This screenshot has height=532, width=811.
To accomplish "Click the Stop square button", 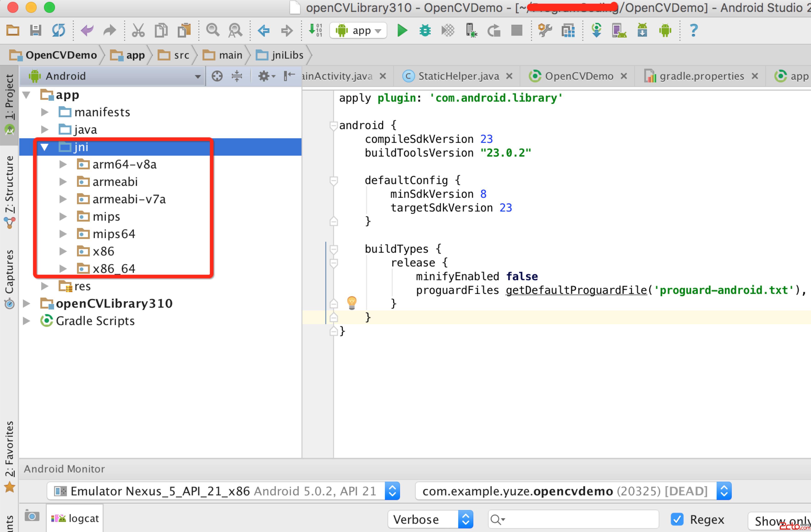I will (517, 31).
